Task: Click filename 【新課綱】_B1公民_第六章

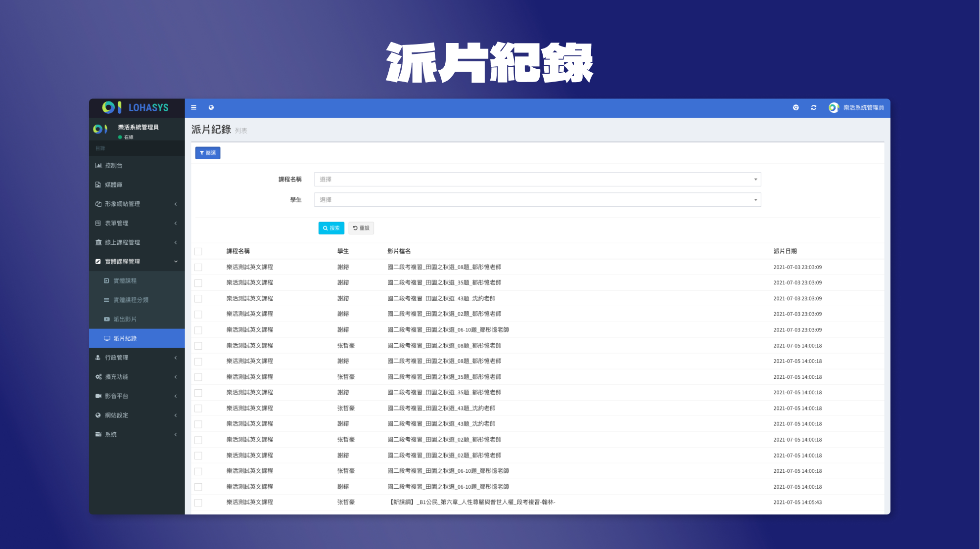Action: [471, 503]
